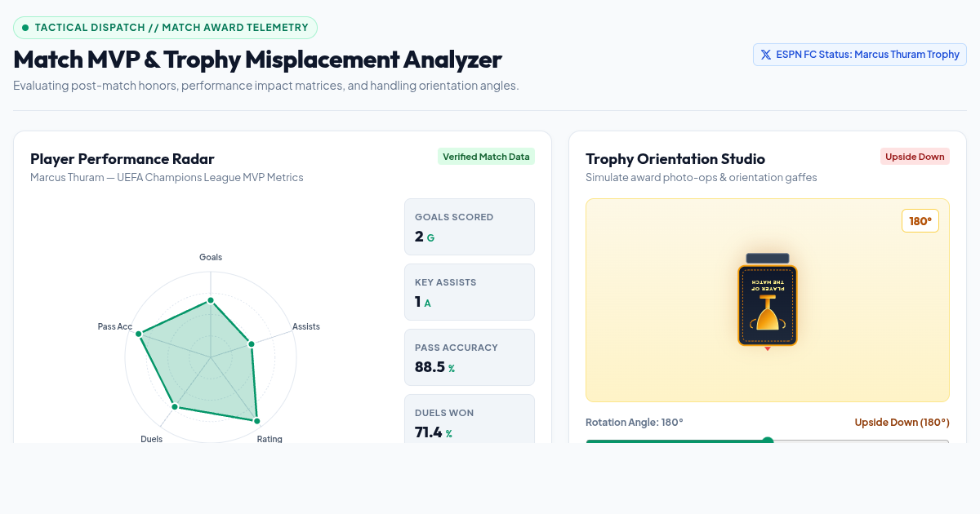Screen dimensions: 980x514
Task: Select the Tactical Dispatch // Match Award Telemetry badge
Action: pyautogui.click(x=165, y=28)
